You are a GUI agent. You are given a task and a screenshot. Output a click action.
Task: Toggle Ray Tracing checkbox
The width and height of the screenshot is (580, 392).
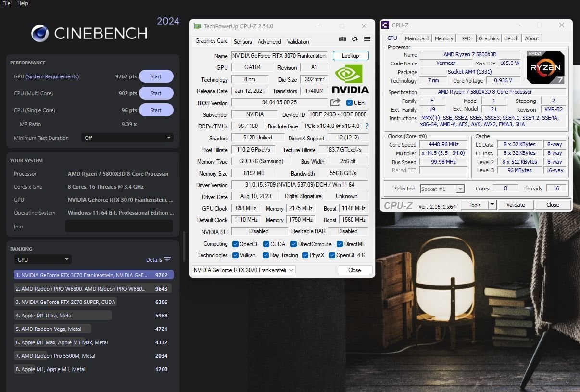[265, 255]
